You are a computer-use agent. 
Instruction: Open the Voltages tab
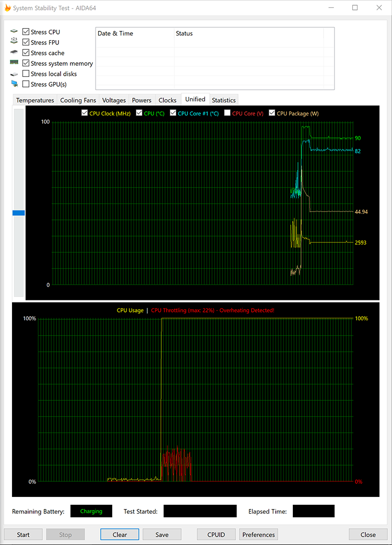114,100
